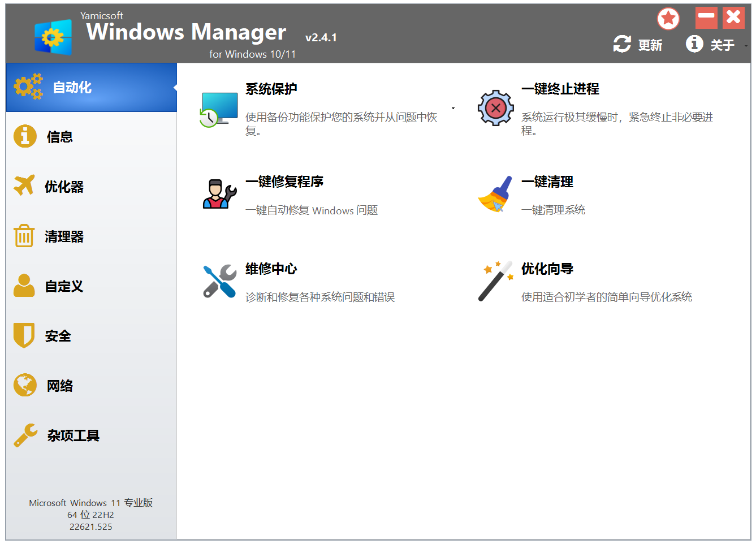Switch to the 安全 sidebar tab
This screenshot has width=756, height=544.
tap(92, 336)
